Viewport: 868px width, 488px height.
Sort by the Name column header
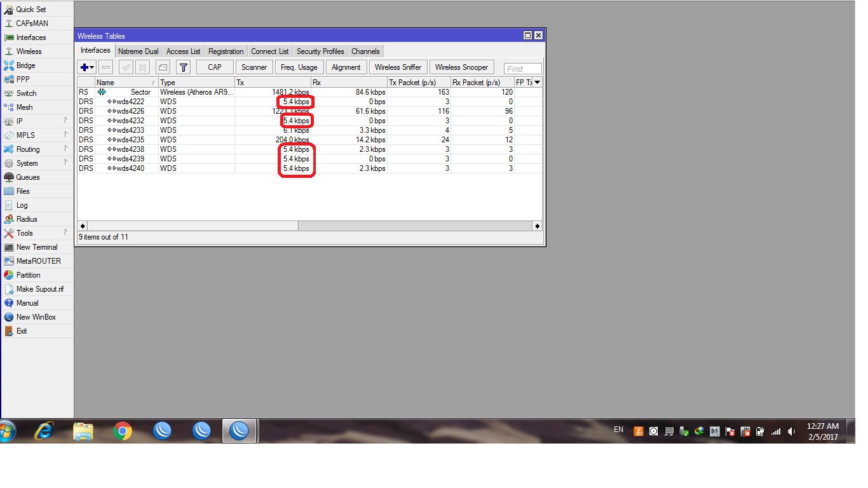click(x=126, y=83)
